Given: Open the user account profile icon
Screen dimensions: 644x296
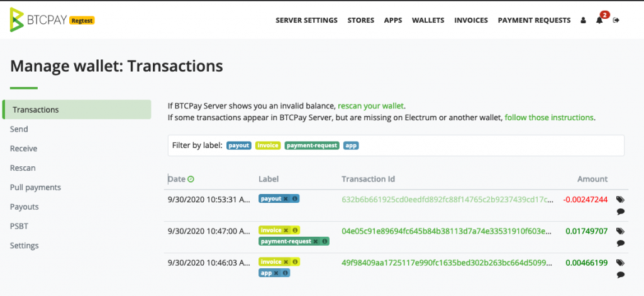Looking at the screenshot, I should 583,20.
